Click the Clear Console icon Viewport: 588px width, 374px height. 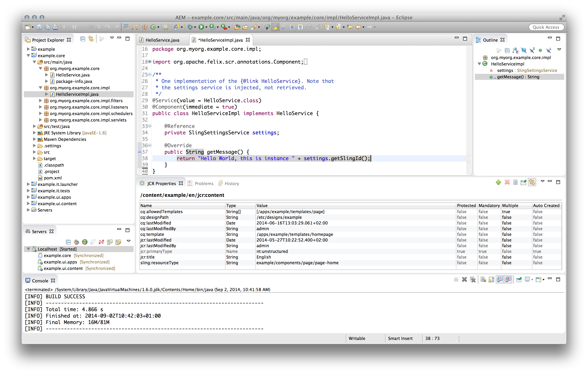tap(483, 280)
